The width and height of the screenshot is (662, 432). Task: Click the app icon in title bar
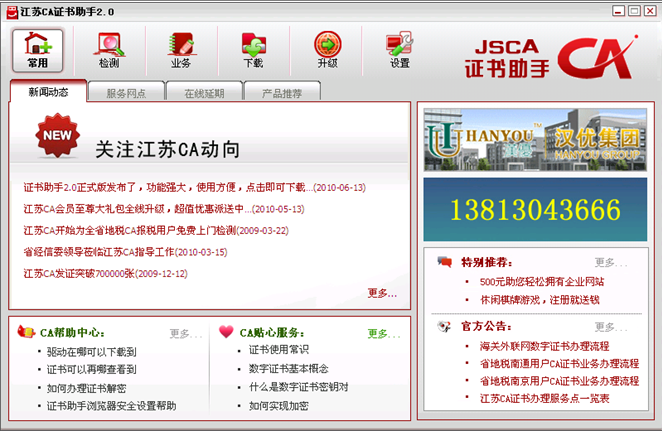(x=12, y=12)
